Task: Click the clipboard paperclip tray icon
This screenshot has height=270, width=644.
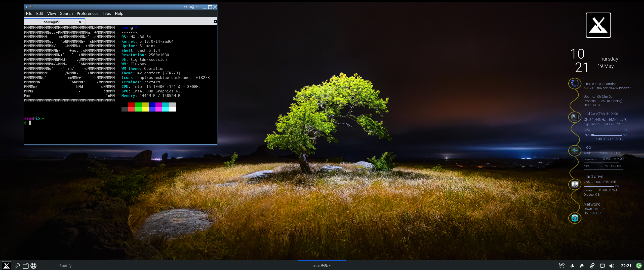Action: [x=592, y=265]
